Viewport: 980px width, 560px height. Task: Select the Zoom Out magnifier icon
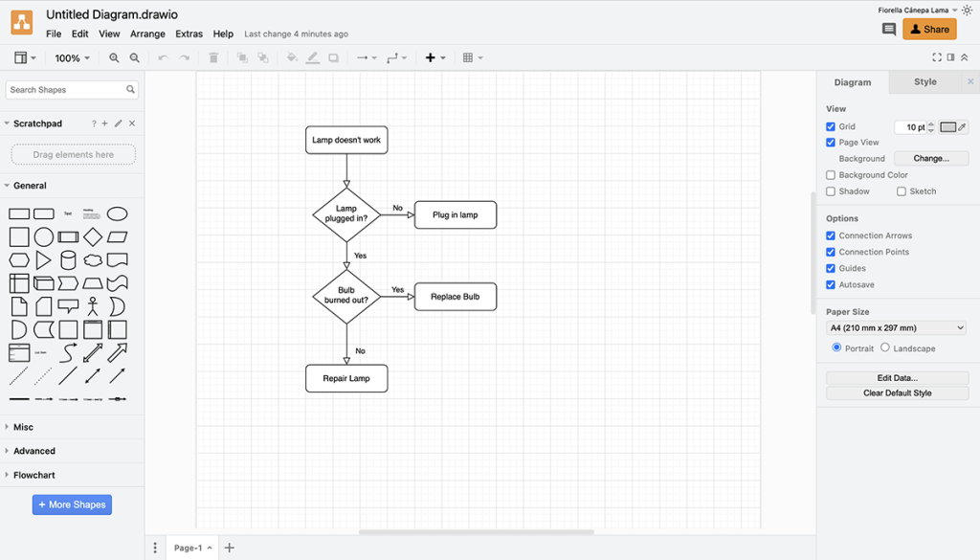tap(135, 57)
